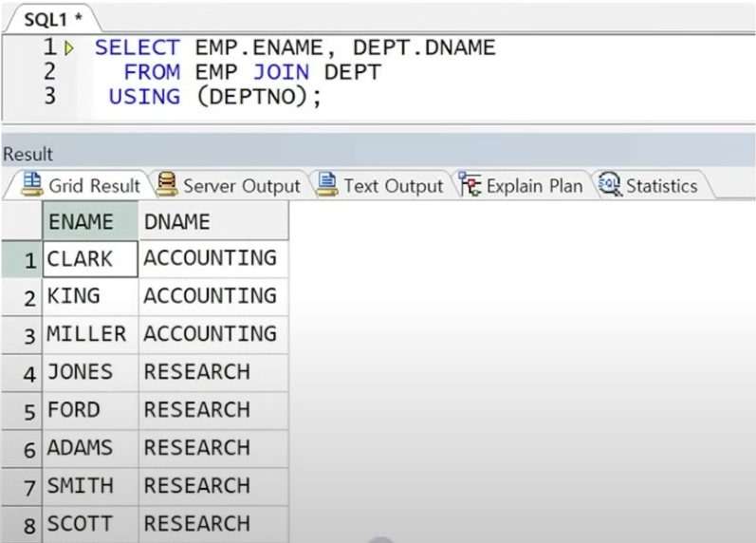This screenshot has height=543, width=756.
Task: Select row number 1 header
Action: click(x=22, y=259)
